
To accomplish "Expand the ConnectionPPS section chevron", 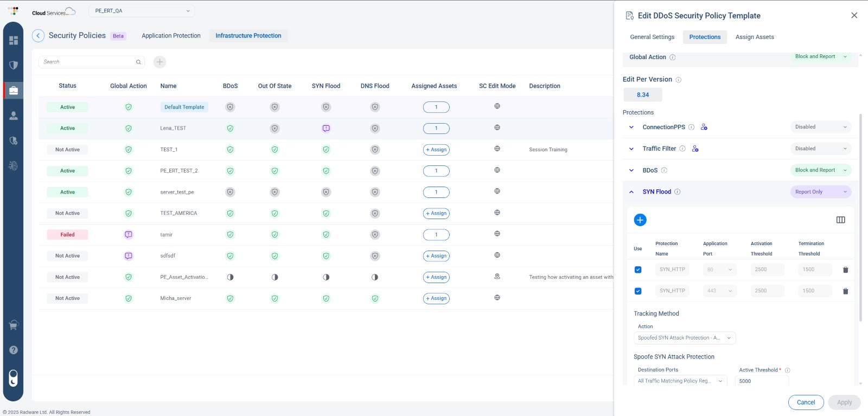I will 631,127.
